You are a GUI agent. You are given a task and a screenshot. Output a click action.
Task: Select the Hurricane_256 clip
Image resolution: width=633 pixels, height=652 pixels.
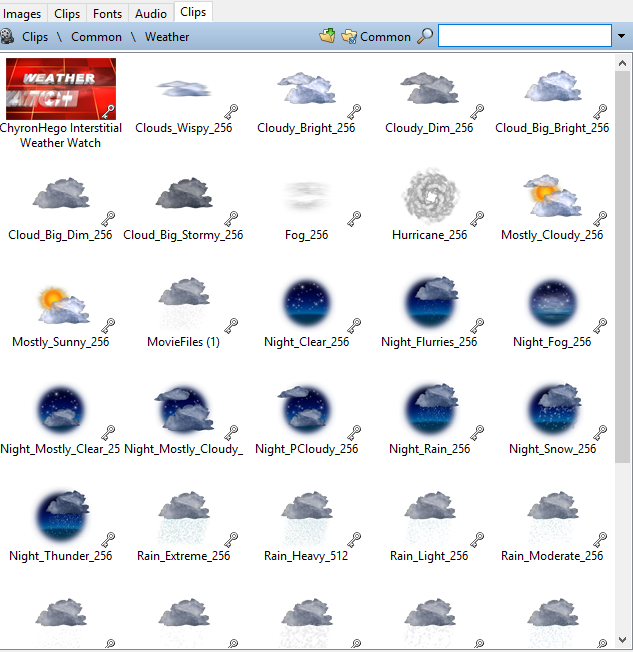click(x=429, y=195)
